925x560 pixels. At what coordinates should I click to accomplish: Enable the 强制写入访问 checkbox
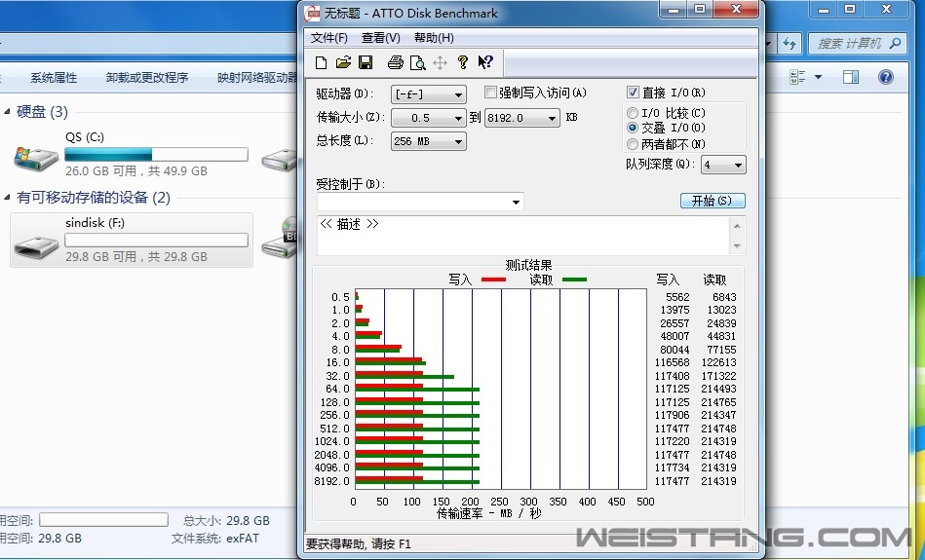pyautogui.click(x=491, y=93)
